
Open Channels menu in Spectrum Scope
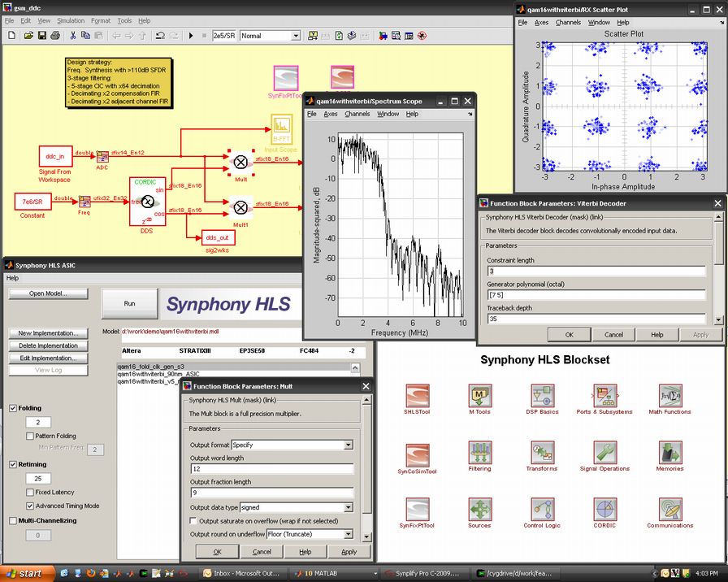coord(357,114)
